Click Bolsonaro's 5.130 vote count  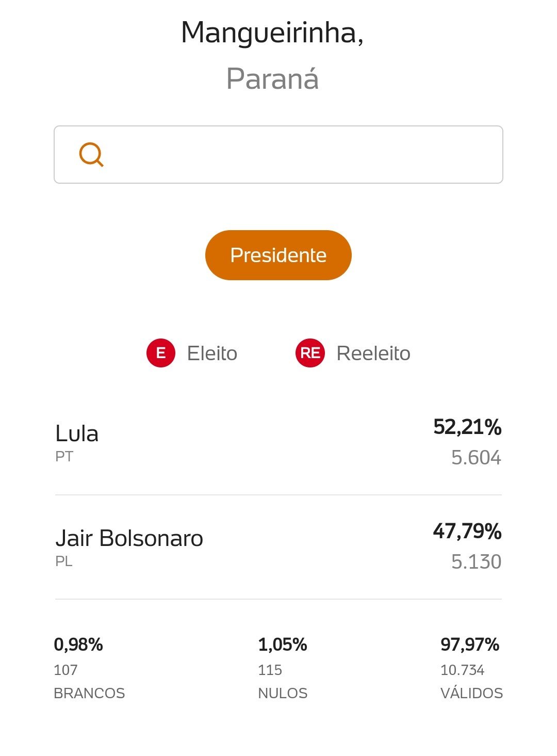(x=476, y=561)
